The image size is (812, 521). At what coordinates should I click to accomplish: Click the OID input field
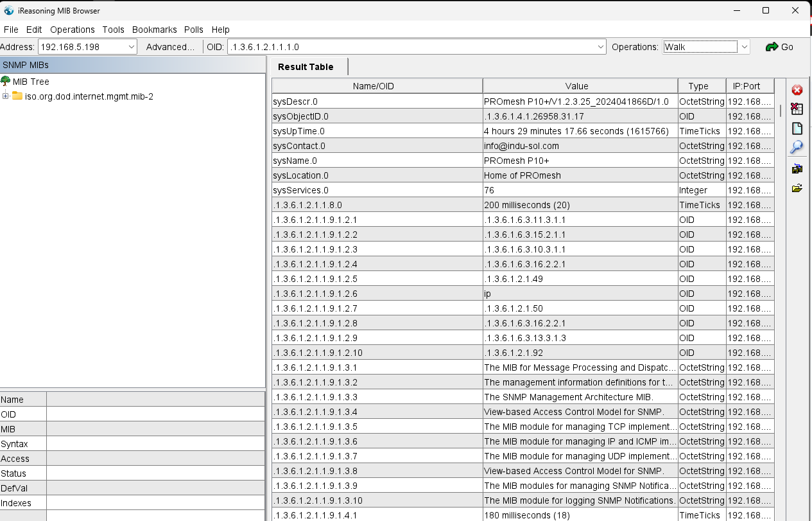[411, 47]
